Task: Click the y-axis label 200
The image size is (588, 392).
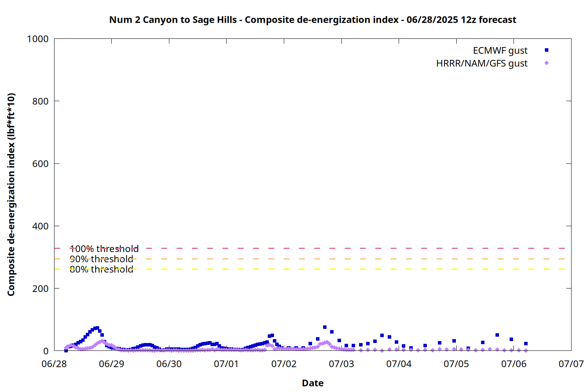Action: point(40,289)
